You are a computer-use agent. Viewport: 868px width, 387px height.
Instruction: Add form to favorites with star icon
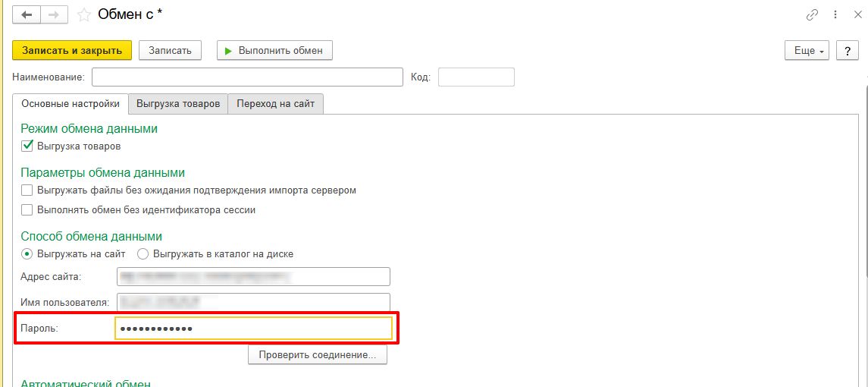pos(84,14)
